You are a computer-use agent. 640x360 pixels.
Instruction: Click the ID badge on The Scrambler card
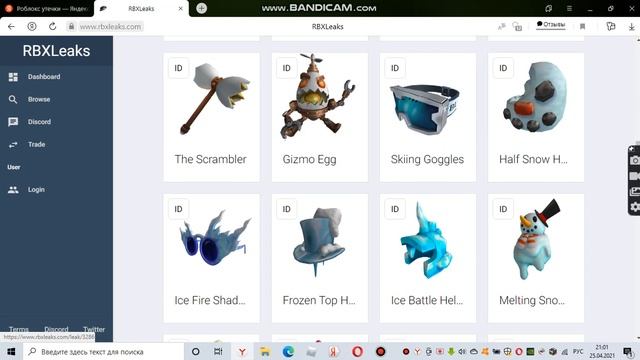point(178,68)
